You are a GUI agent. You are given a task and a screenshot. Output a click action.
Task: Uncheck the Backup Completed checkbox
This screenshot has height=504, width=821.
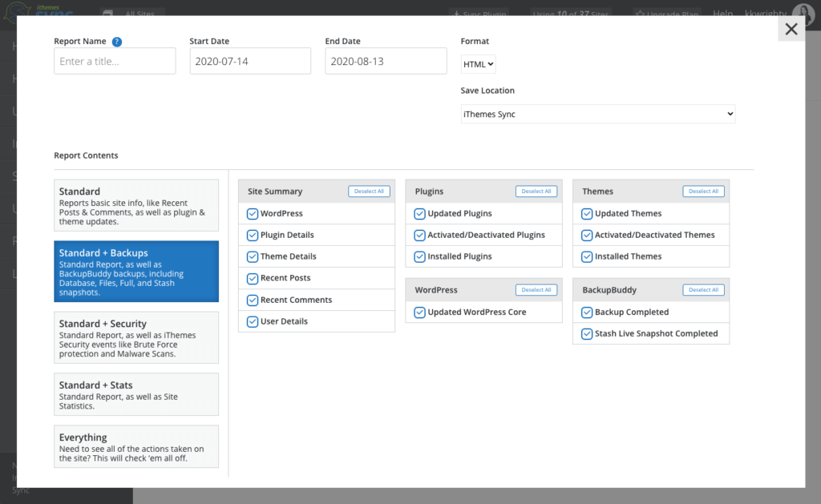click(x=587, y=312)
